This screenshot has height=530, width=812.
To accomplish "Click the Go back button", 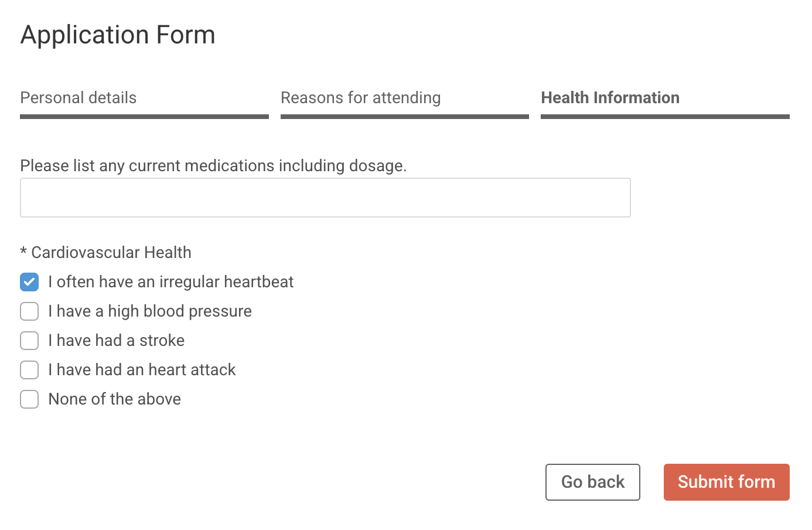I will pyautogui.click(x=593, y=482).
